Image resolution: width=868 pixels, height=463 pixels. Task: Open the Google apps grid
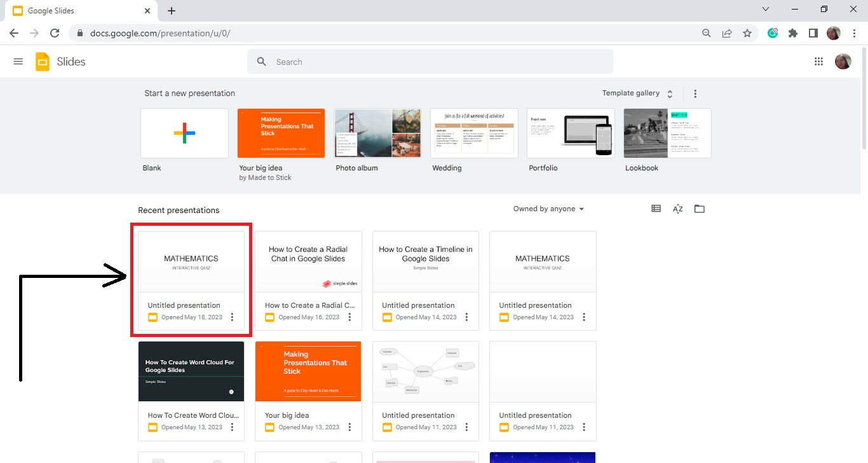pyautogui.click(x=818, y=62)
